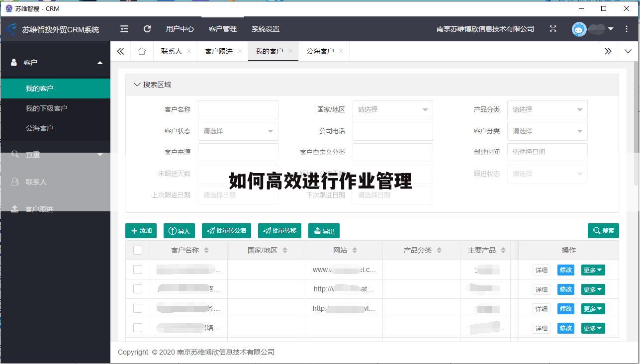The width and height of the screenshot is (640, 364).
Task: Tick checkbox of the www. website row
Action: [138, 270]
